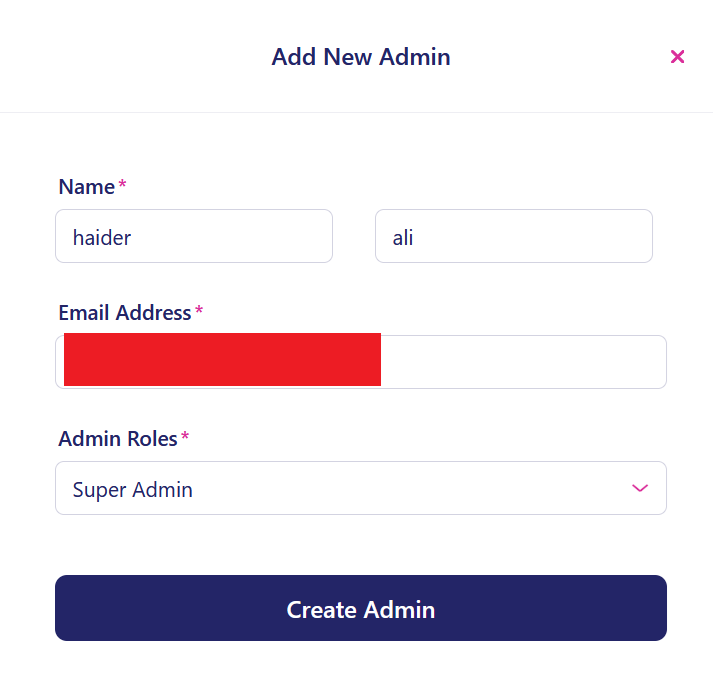Image resolution: width=713 pixels, height=679 pixels.
Task: Click the 'Admin Roles' field label
Action: click(118, 439)
